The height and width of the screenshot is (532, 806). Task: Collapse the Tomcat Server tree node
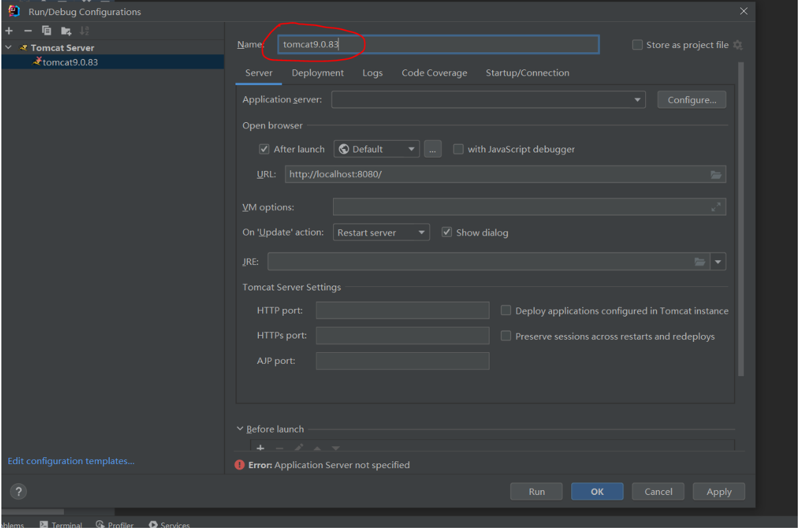coord(9,48)
